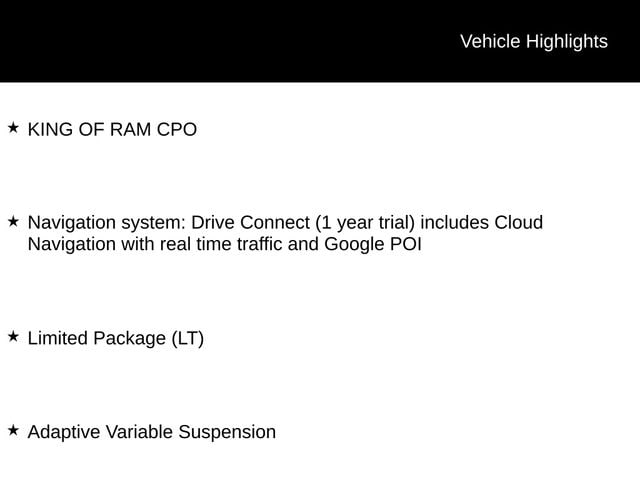640x480 pixels.
Task: Click the star bullet beside Navigation system
Action: point(13,222)
